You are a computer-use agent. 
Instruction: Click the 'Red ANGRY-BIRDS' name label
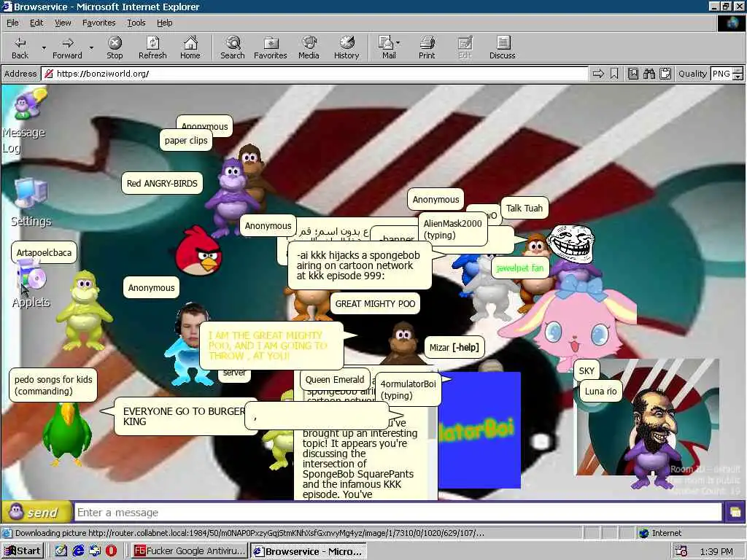coord(162,183)
